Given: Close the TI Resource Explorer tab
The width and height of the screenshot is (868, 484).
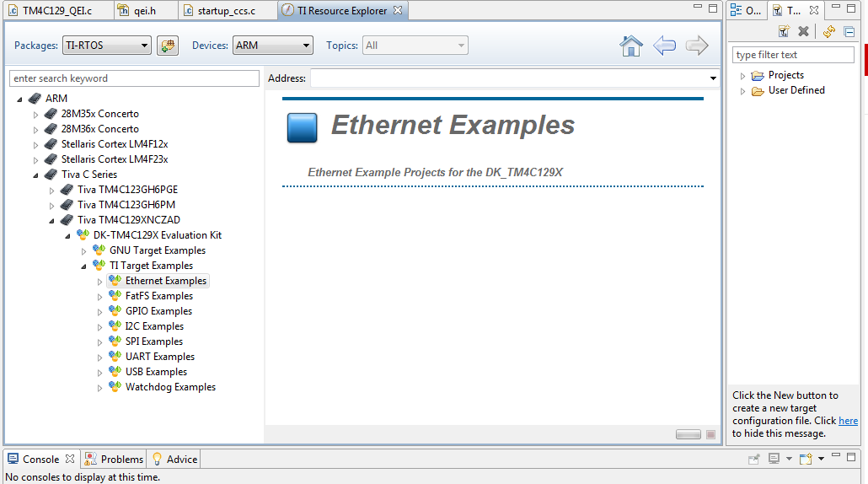Looking at the screenshot, I should (398, 10).
